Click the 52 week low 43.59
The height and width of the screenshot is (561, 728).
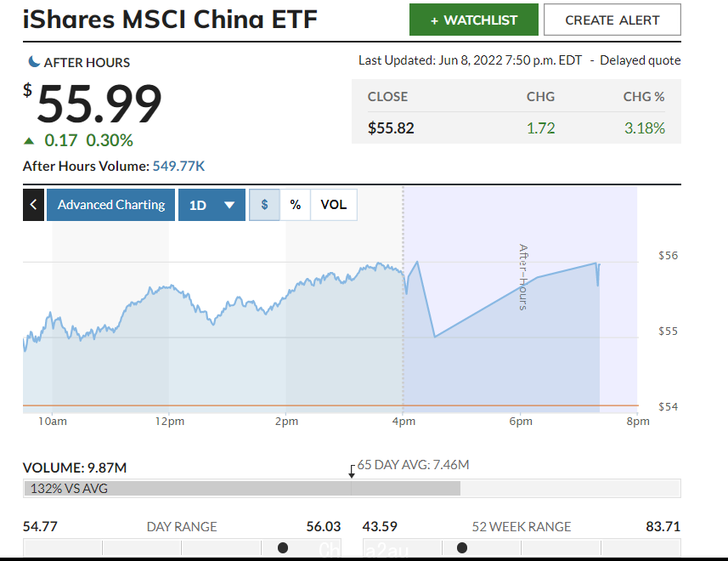pyautogui.click(x=380, y=527)
